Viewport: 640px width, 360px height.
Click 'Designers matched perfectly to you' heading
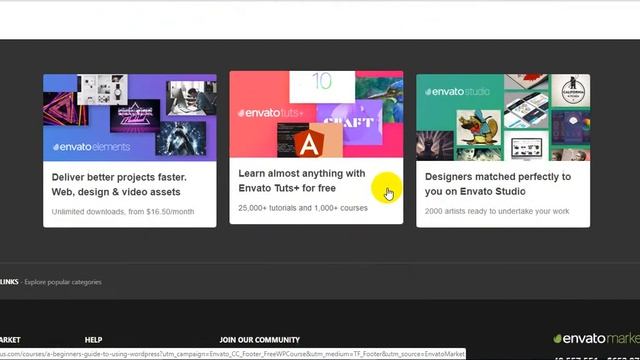498,184
